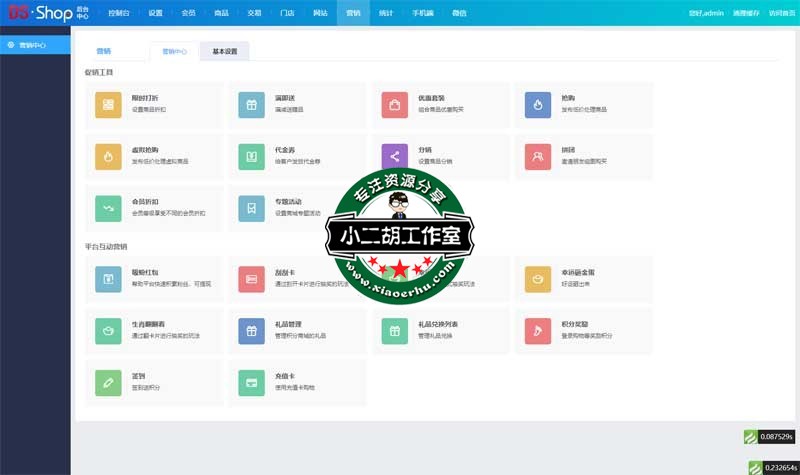
Task: Click the 访问首页 link
Action: click(x=782, y=13)
